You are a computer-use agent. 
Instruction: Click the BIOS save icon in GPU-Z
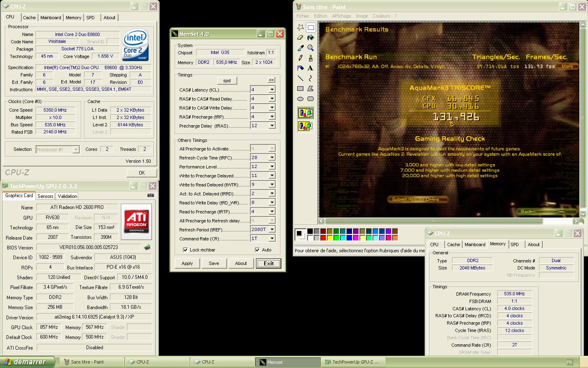147,247
